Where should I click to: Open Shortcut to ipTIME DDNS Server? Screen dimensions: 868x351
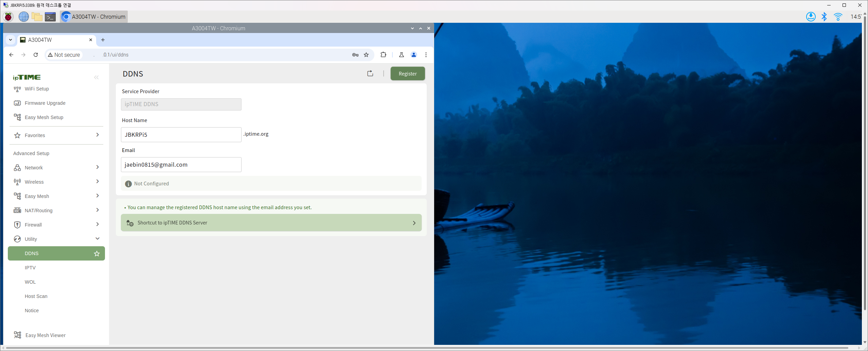(x=271, y=223)
